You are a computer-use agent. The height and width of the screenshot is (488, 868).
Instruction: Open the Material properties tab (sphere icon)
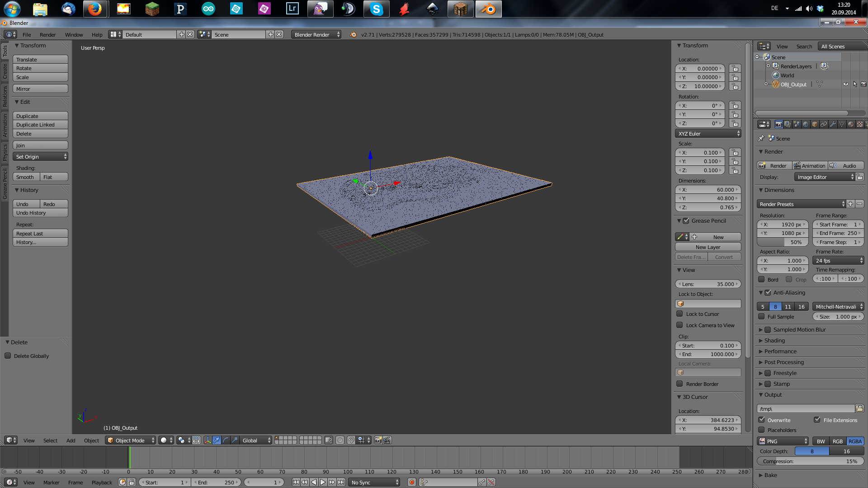pos(850,125)
